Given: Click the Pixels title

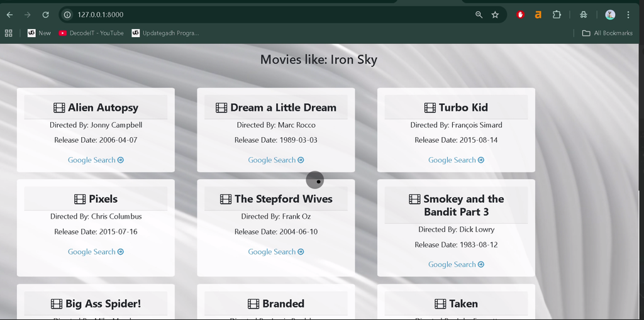Looking at the screenshot, I should pos(103,199).
